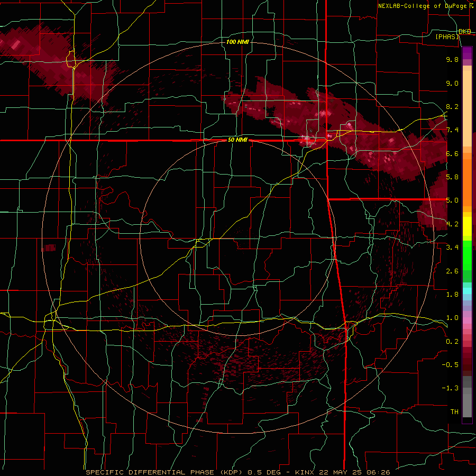Click the 100 NMI range ring label
This screenshot has height=476, width=476.
tap(237, 42)
